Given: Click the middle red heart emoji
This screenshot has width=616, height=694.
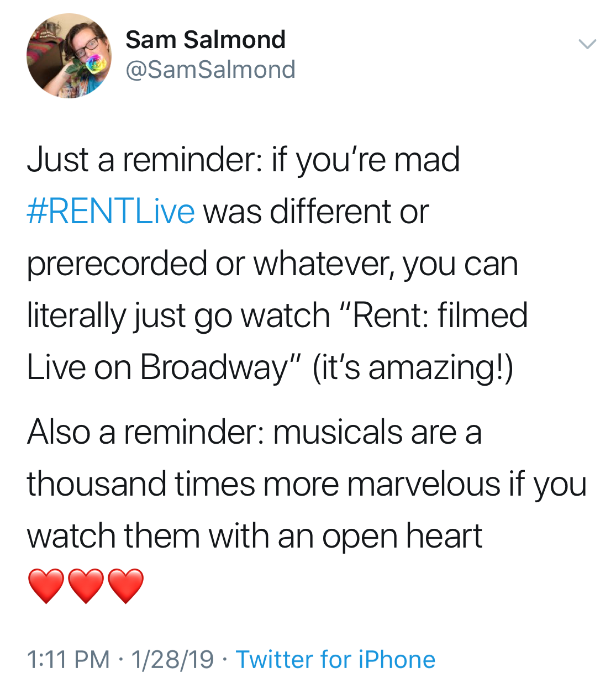Looking at the screenshot, I should coord(86,586).
